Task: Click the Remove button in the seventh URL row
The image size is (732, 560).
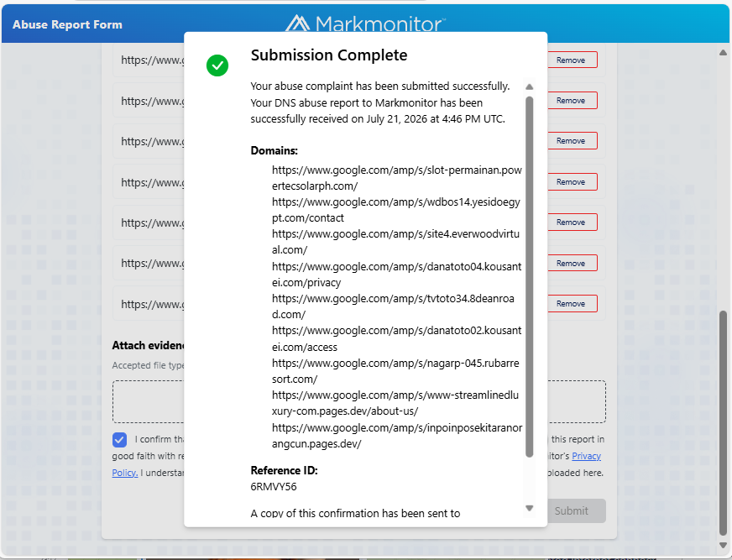Action: pos(572,304)
